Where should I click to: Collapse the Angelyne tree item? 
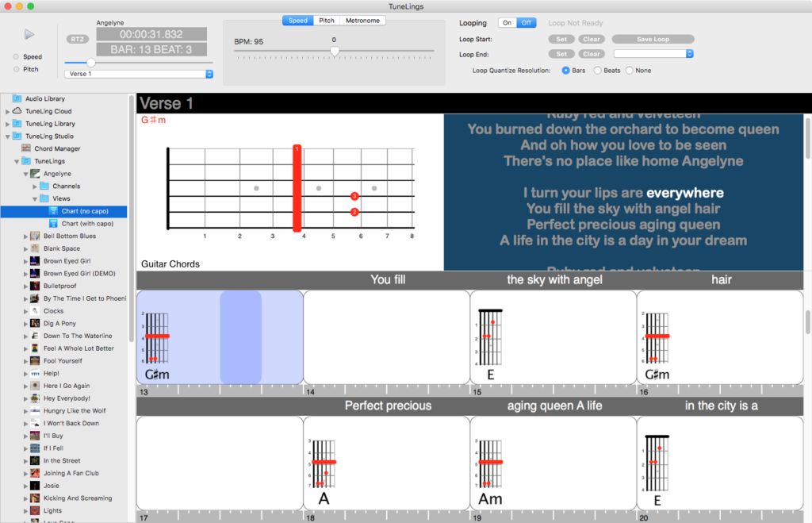[26, 174]
